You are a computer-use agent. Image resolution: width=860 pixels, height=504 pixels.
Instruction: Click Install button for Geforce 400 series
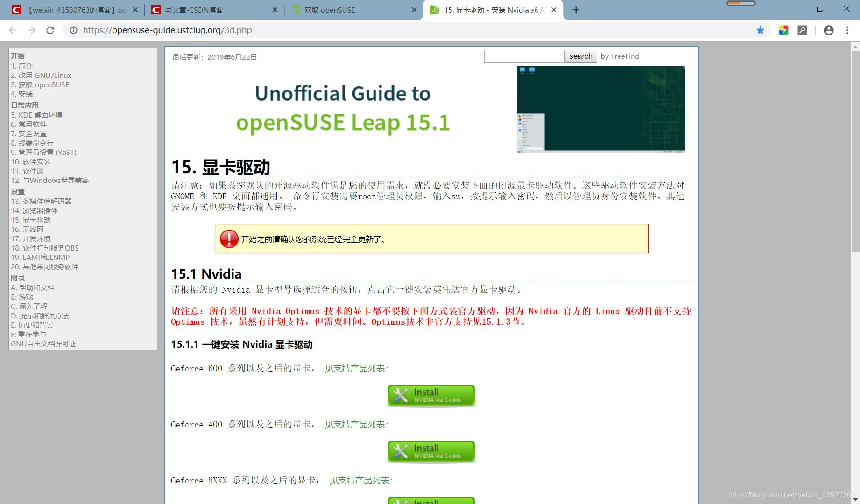point(431,451)
